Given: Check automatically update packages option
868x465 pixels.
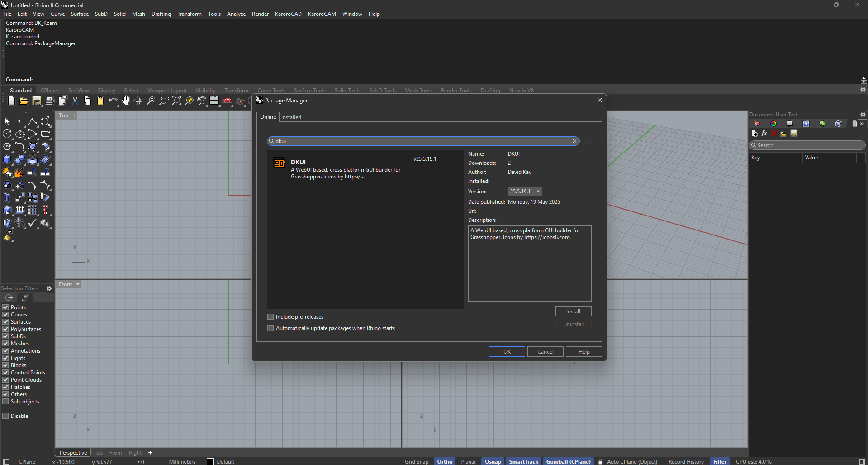Looking at the screenshot, I should [270, 328].
